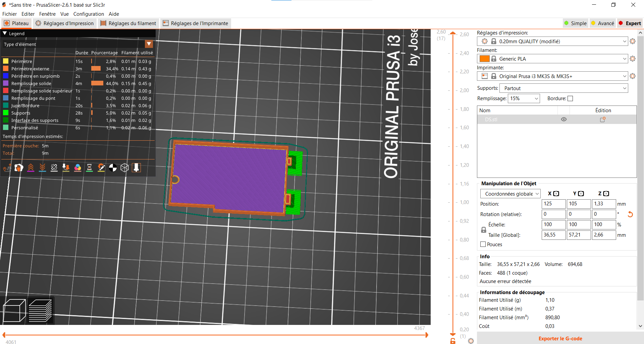Open the Aide menu
Image resolution: width=644 pixels, height=344 pixels.
click(114, 14)
